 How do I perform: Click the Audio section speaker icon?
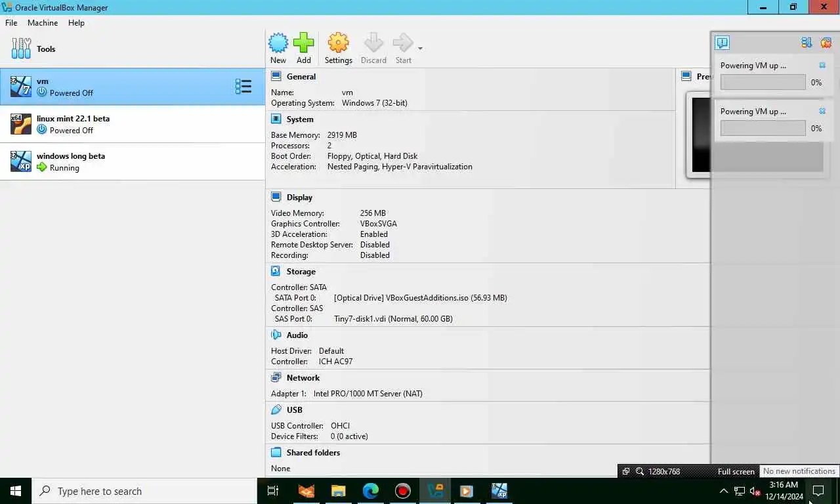(276, 335)
